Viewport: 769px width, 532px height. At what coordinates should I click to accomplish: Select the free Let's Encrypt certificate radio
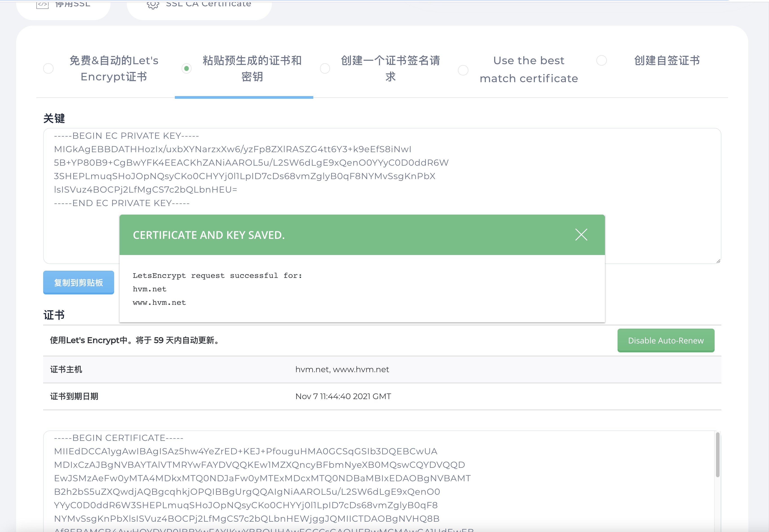pyautogui.click(x=48, y=69)
